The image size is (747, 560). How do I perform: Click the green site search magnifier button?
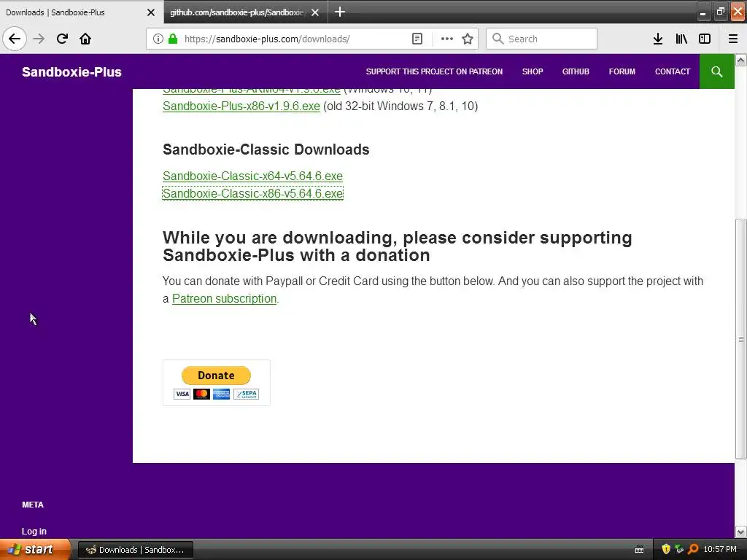coord(716,71)
